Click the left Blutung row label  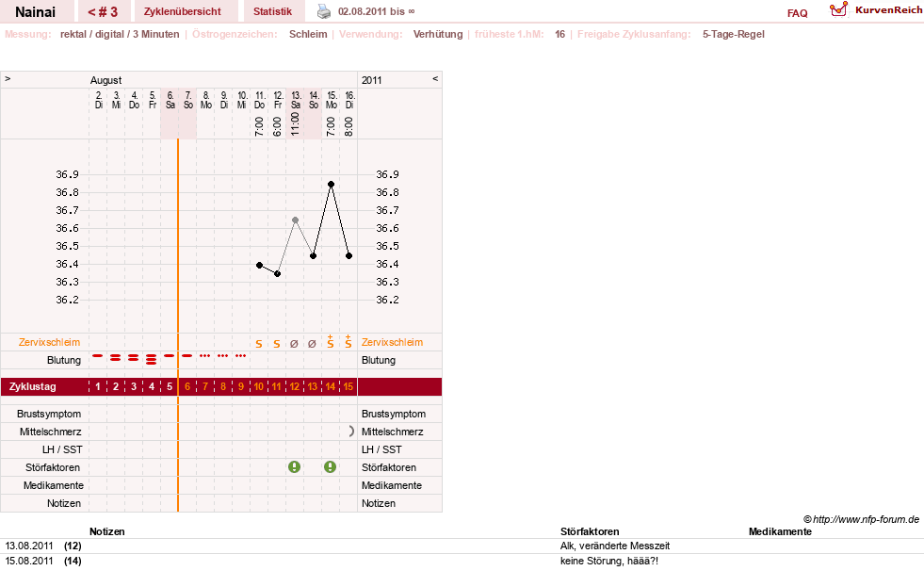point(64,360)
